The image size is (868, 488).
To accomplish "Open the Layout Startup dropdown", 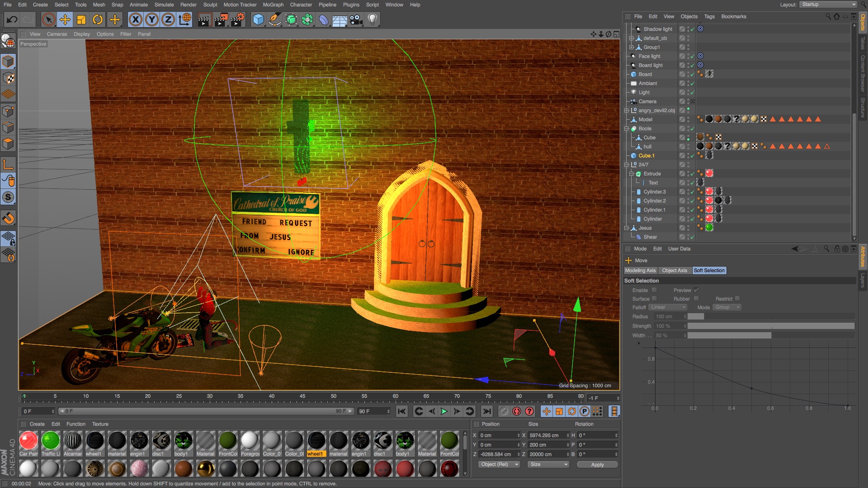I will 829,5.
